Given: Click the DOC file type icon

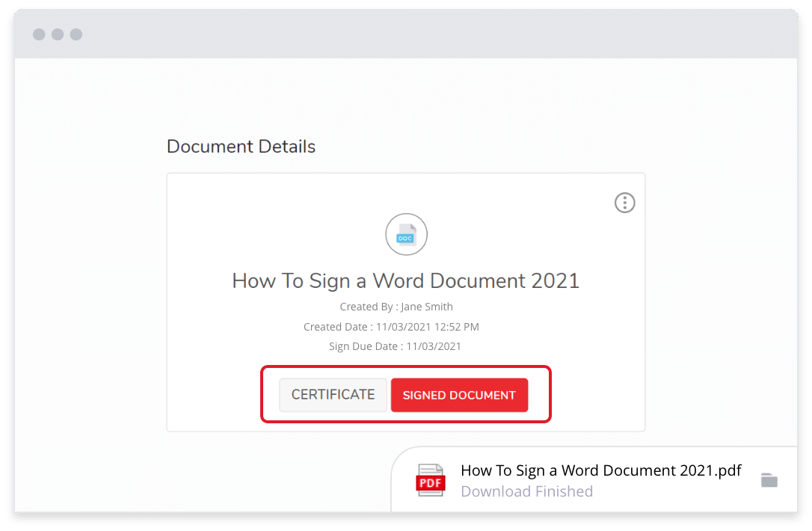Looking at the screenshot, I should [x=406, y=234].
